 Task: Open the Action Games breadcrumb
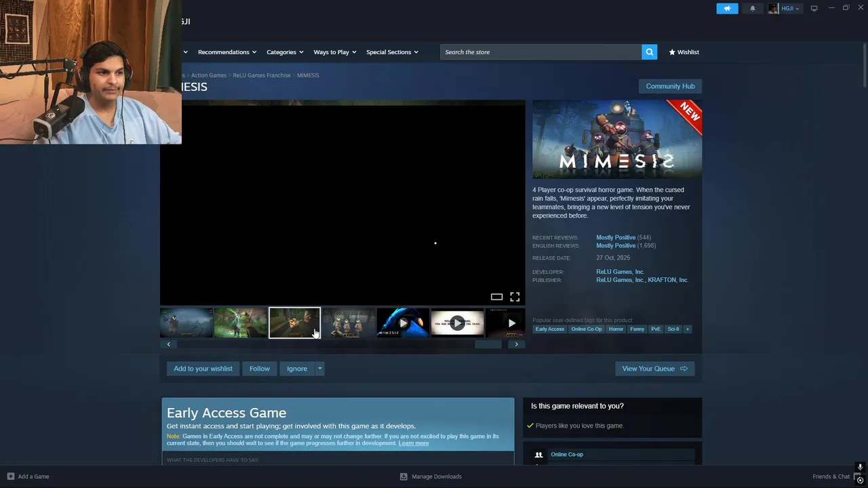click(x=209, y=75)
